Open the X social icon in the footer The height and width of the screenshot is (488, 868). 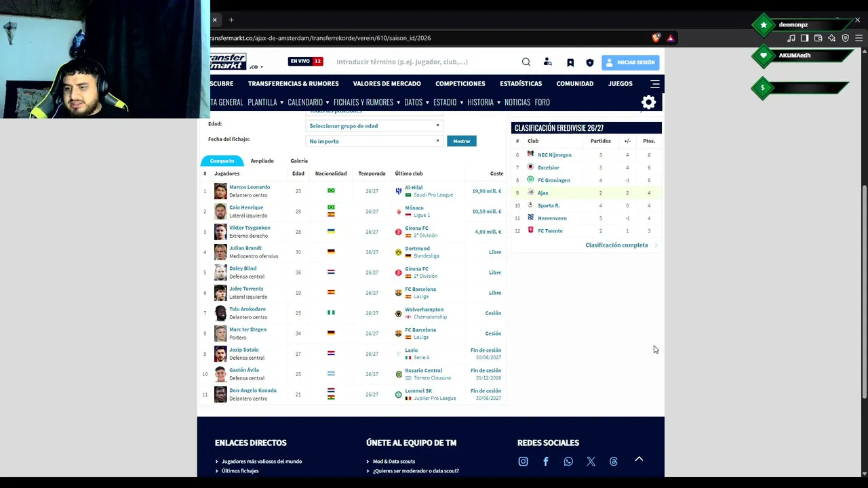point(591,462)
